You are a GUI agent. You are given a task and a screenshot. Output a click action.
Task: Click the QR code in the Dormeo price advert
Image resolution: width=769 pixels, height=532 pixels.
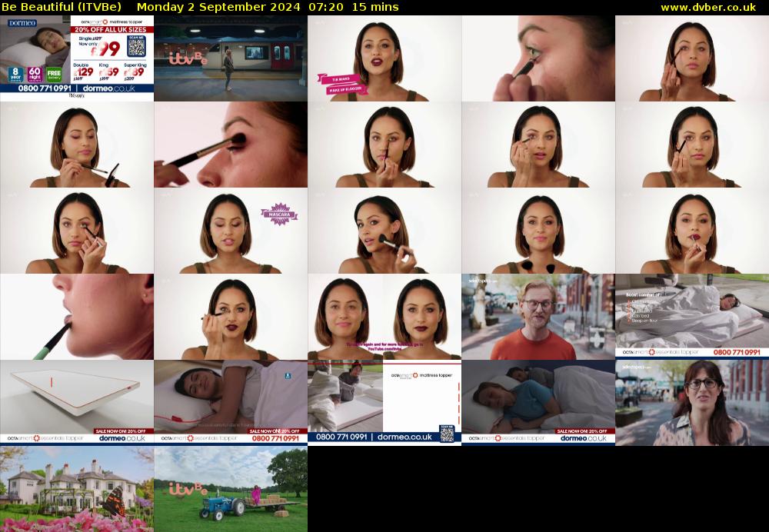(x=135, y=47)
